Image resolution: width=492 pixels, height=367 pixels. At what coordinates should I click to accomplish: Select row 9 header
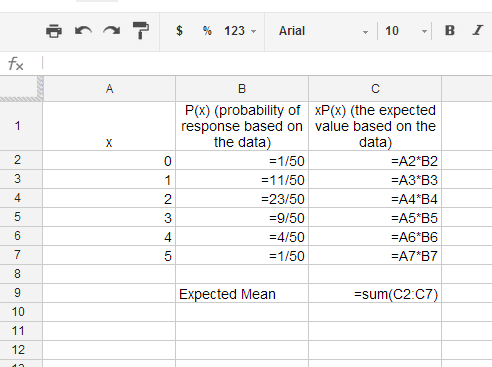point(18,293)
